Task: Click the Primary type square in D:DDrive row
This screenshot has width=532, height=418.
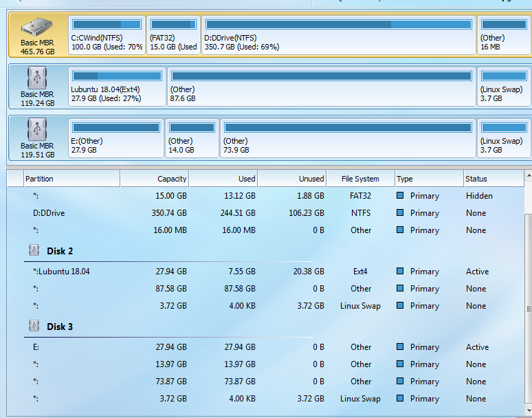Action: pos(401,213)
